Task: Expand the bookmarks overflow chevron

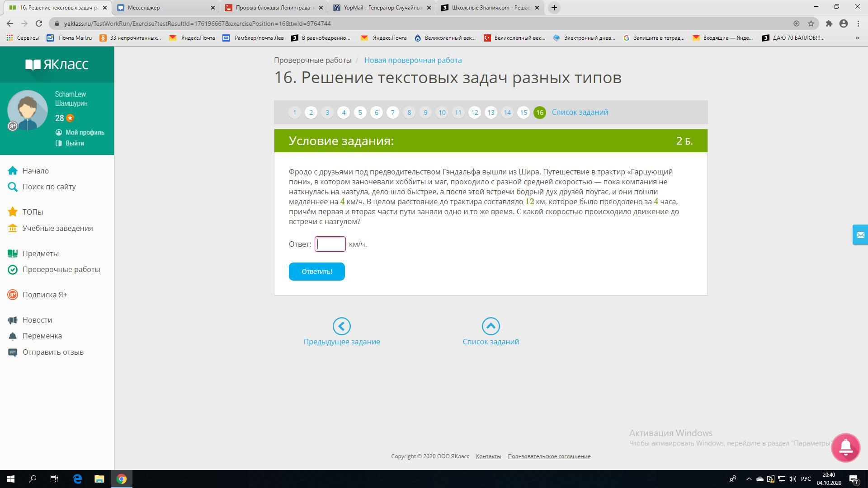Action: (857, 38)
